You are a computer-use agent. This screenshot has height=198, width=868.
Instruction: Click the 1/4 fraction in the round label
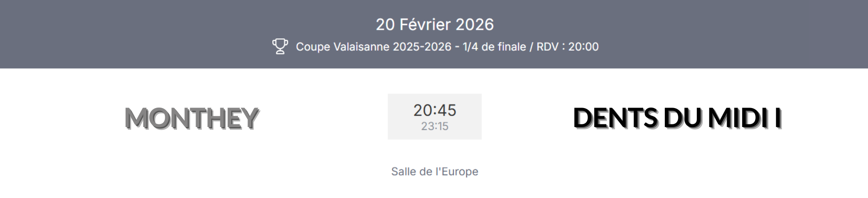coord(470,47)
